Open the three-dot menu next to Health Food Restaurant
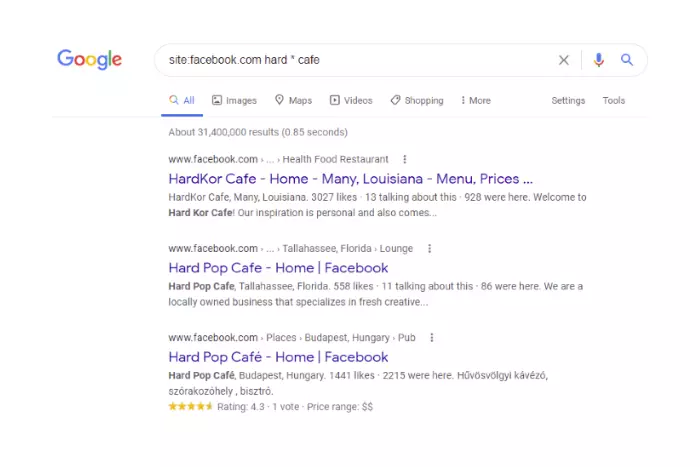Screen dimensions: 700x467 coord(404,159)
